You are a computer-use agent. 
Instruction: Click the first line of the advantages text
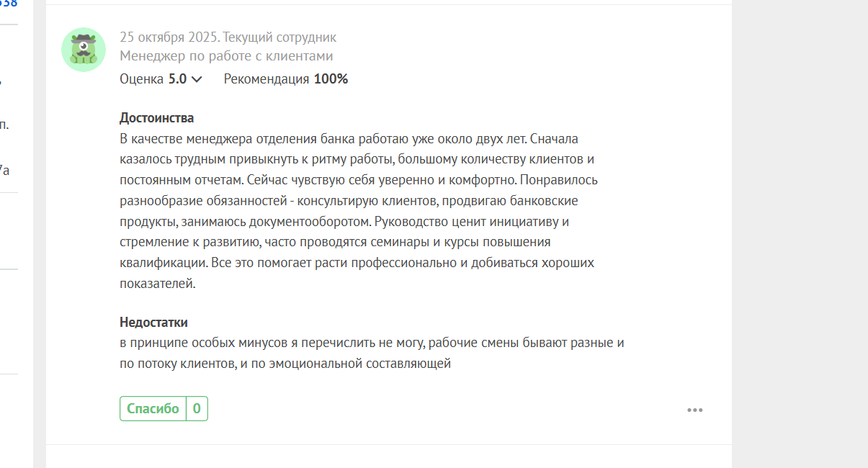(349, 138)
